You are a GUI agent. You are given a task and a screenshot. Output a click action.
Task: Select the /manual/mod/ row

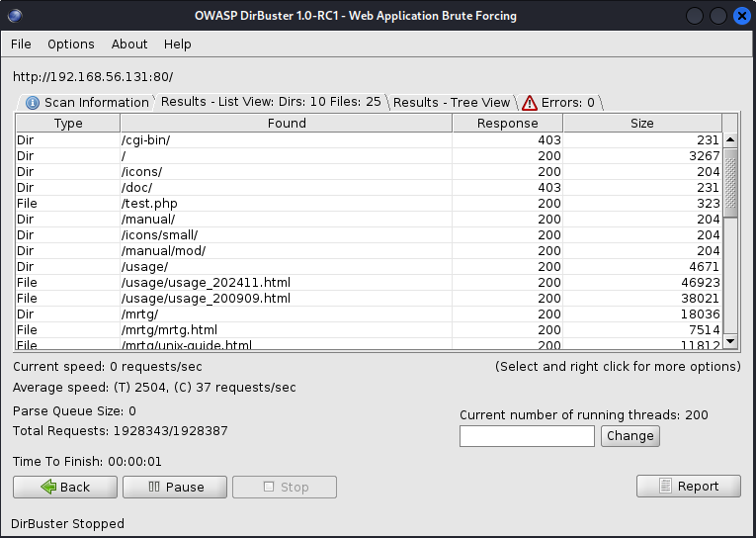[369, 251]
